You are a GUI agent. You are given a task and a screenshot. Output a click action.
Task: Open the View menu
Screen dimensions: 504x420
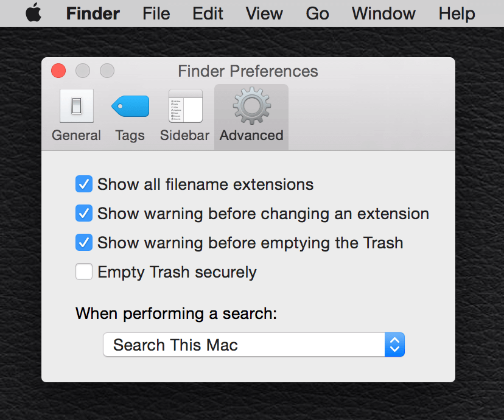click(264, 13)
